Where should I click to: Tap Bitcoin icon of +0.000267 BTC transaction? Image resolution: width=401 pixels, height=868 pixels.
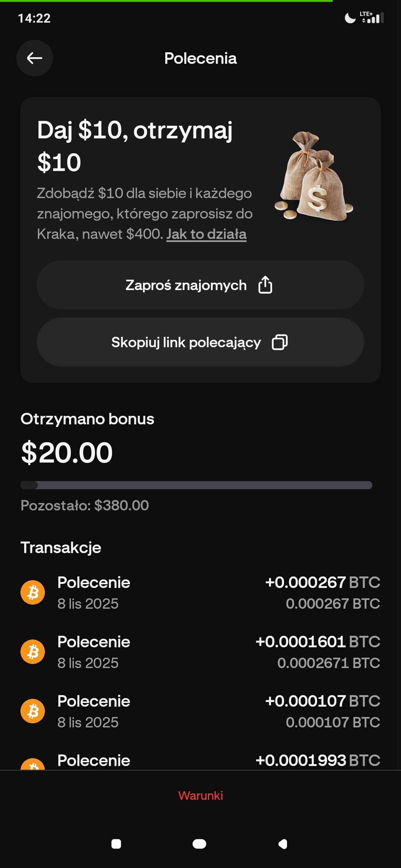pos(33,592)
